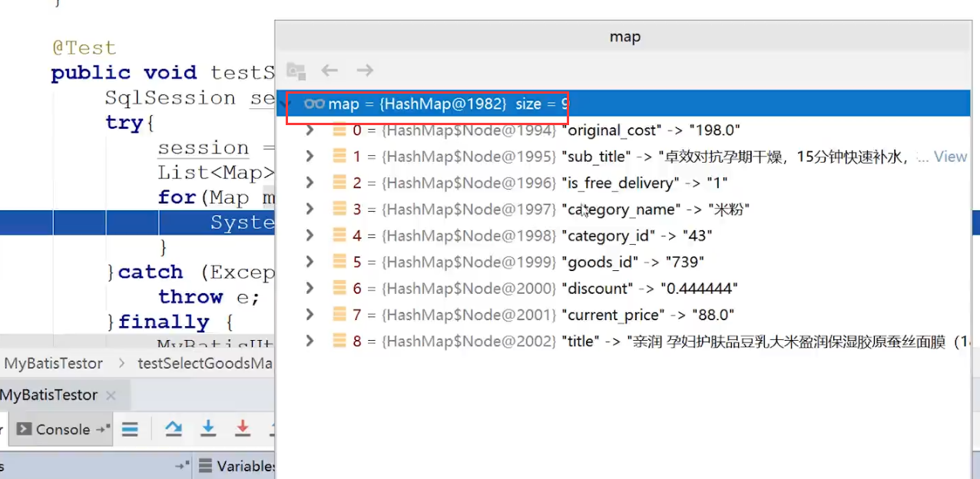This screenshot has width=980, height=479.
Task: Click the Variables panel list icon
Action: coord(205,465)
